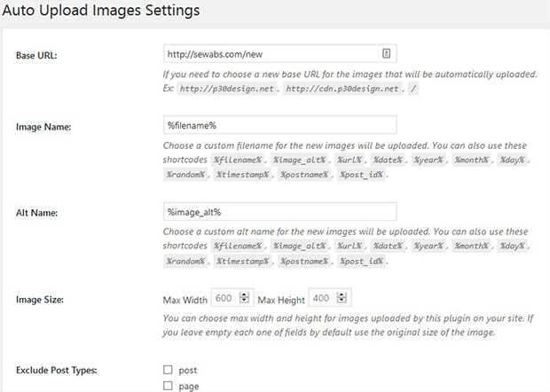
Task: Click the %filename% shortcode under Image Name
Action: [x=238, y=160]
